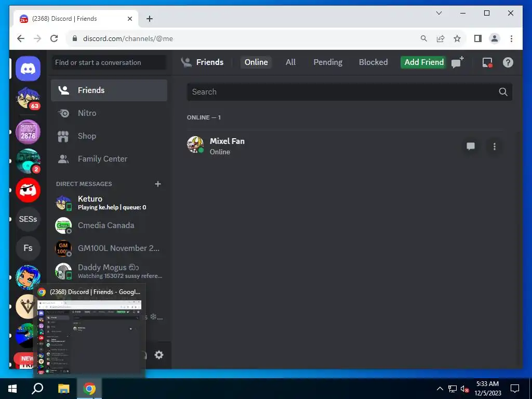Click the friends Search field
532x399 pixels.
click(350, 92)
